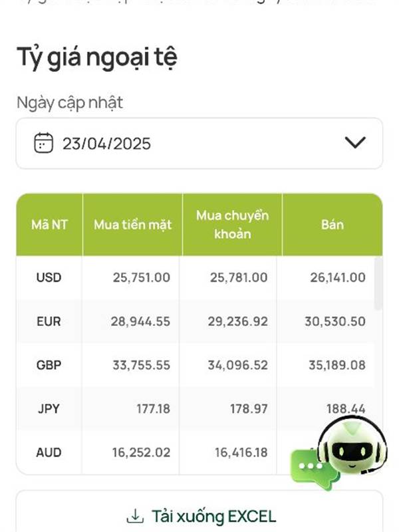
Task: Select the AUD currency row
Action: pos(196,452)
